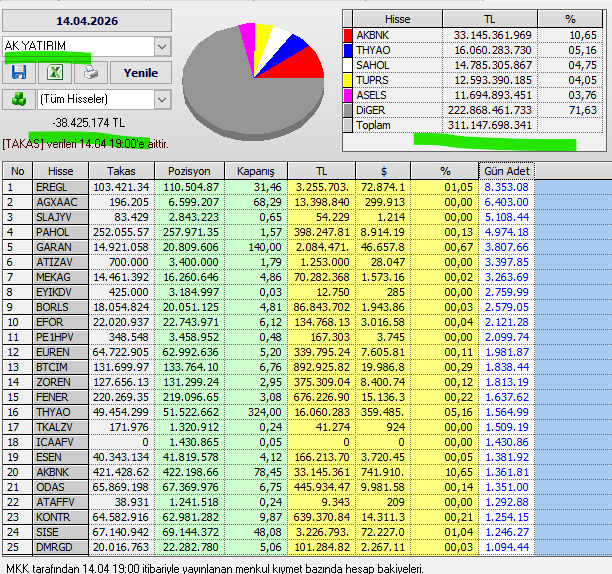Click the red AKBNK color swatch
The height and width of the screenshot is (574, 612).
click(348, 35)
